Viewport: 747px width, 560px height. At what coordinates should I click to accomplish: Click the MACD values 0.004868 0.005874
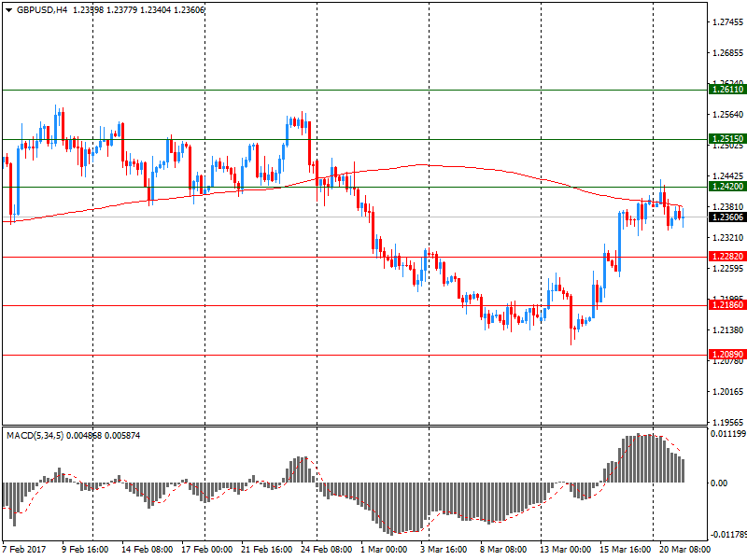pyautogui.click(x=103, y=435)
